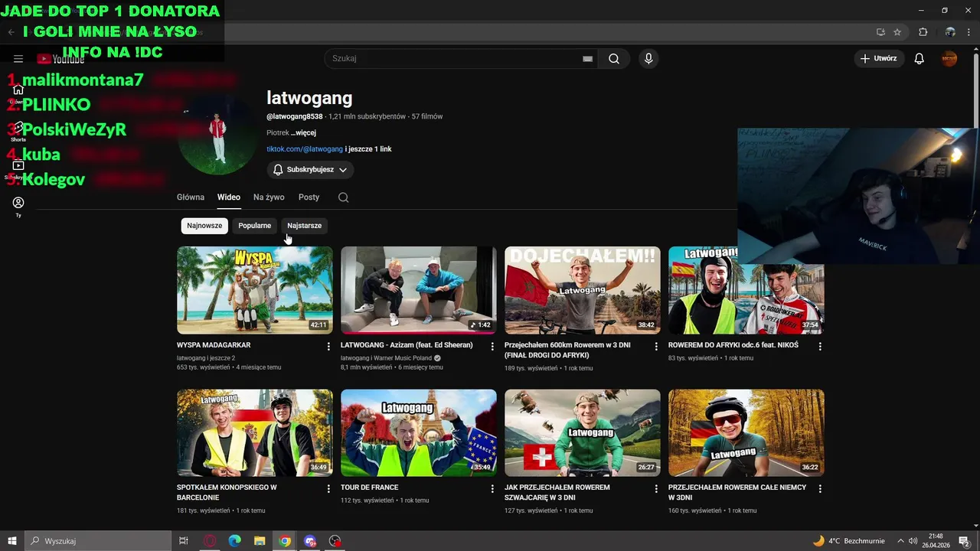
Task: Expand the Subskrybujesz subscription dropdown
Action: tap(310, 170)
